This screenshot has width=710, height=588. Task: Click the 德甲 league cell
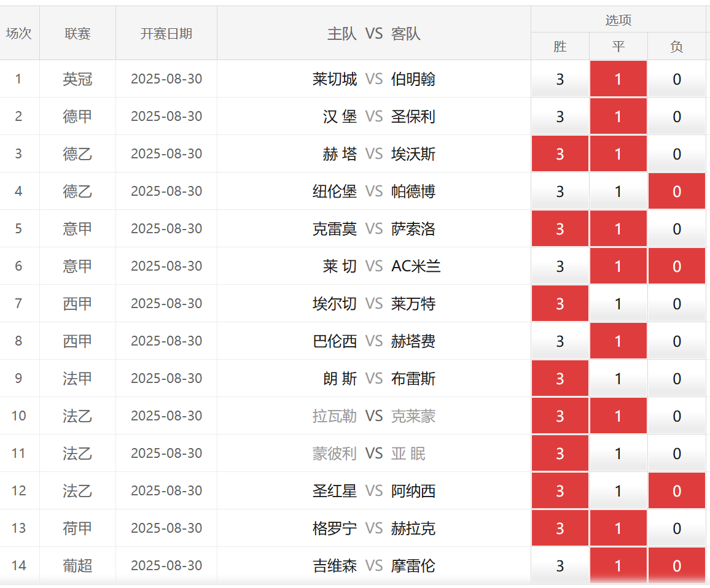pos(77,117)
